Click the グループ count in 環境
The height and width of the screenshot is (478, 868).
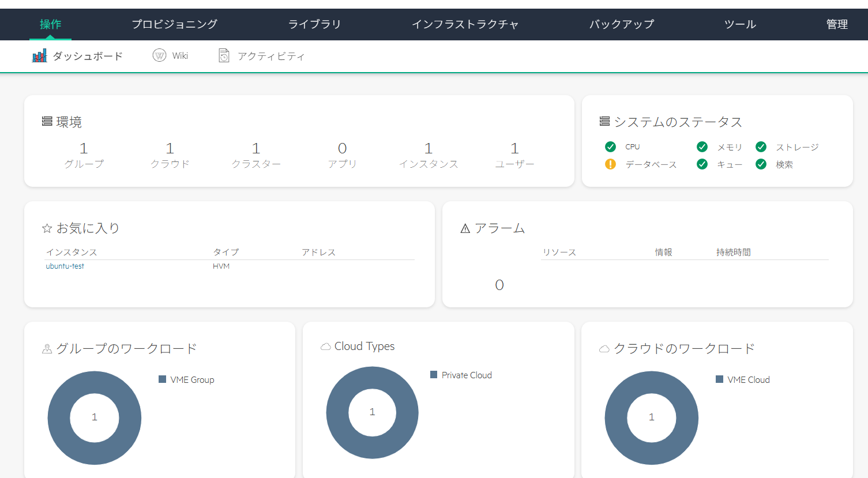coord(84,148)
